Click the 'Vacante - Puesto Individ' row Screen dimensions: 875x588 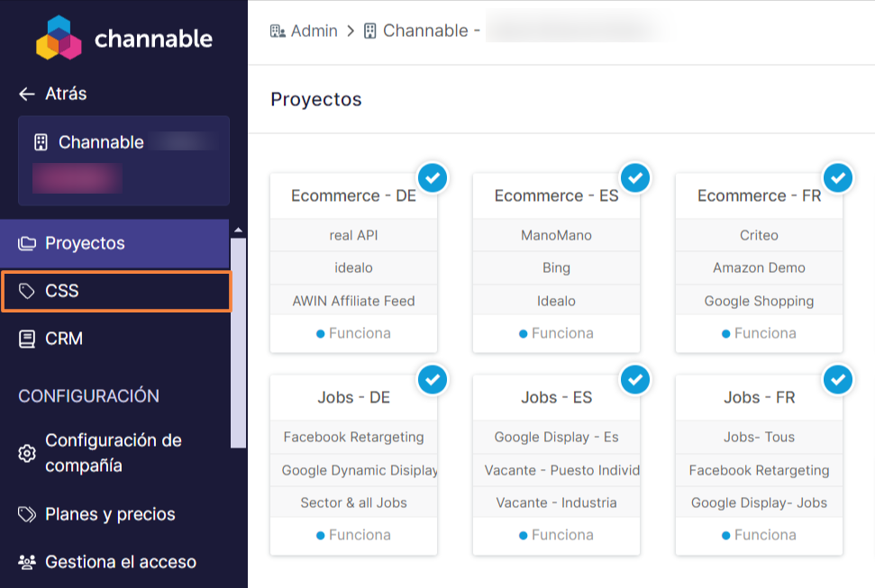(x=556, y=470)
